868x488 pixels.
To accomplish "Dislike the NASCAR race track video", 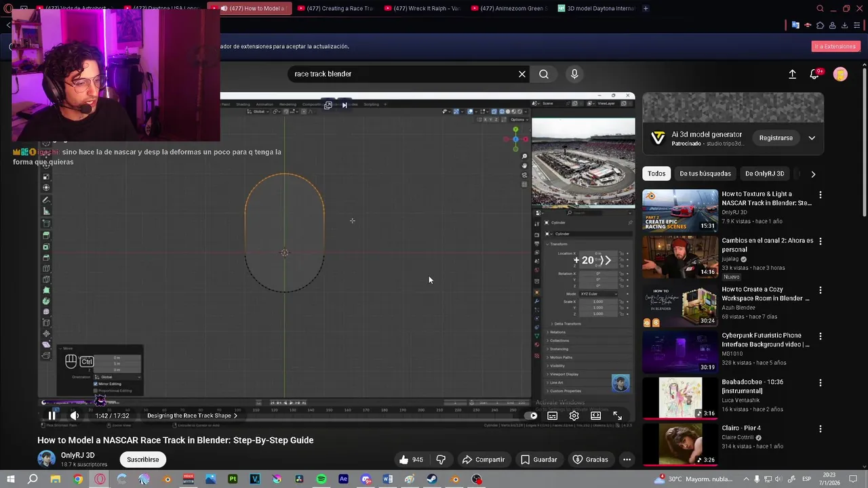I will (x=441, y=460).
